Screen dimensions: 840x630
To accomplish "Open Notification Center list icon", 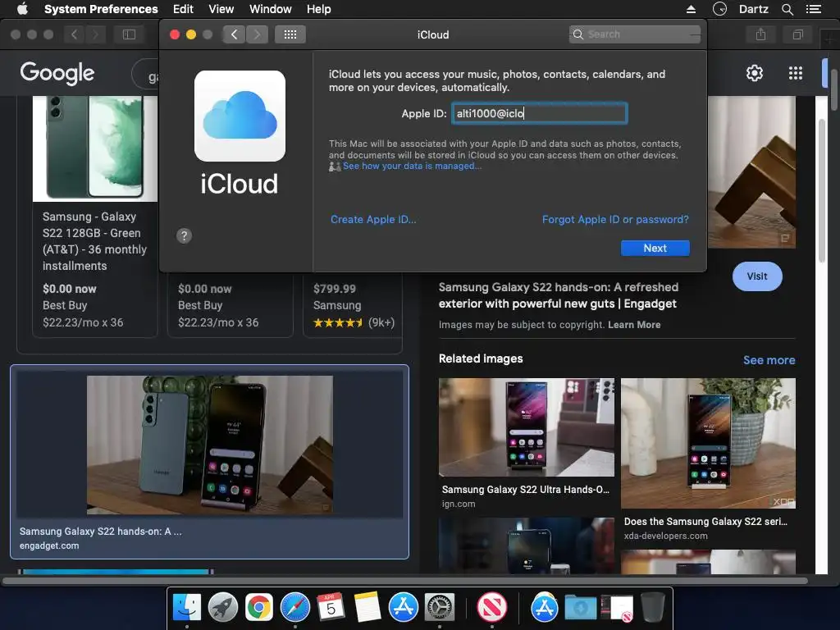I will point(813,9).
